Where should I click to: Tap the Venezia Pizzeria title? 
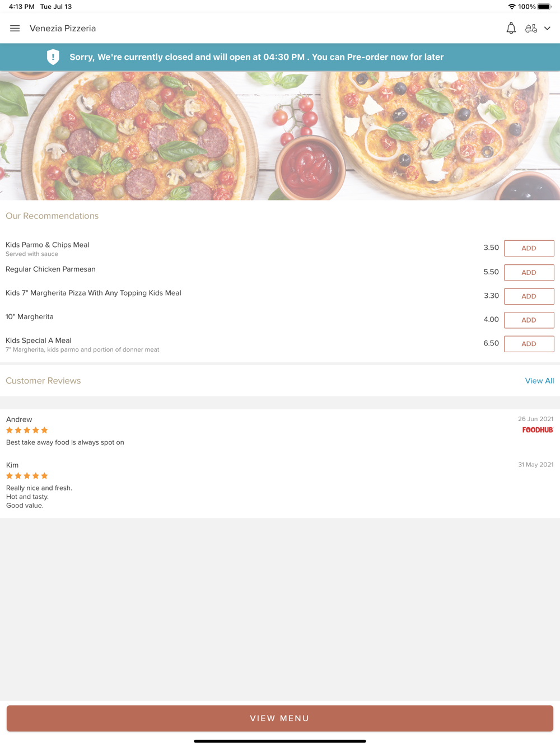(x=63, y=29)
